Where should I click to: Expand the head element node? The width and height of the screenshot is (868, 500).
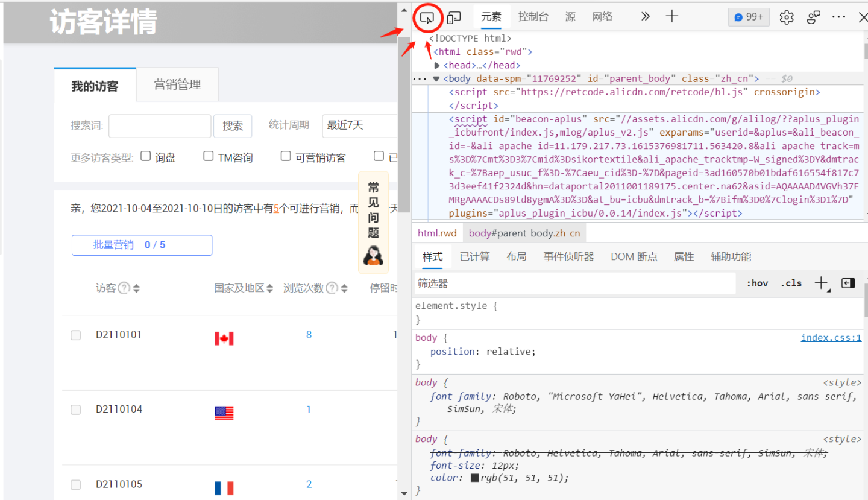(438, 65)
